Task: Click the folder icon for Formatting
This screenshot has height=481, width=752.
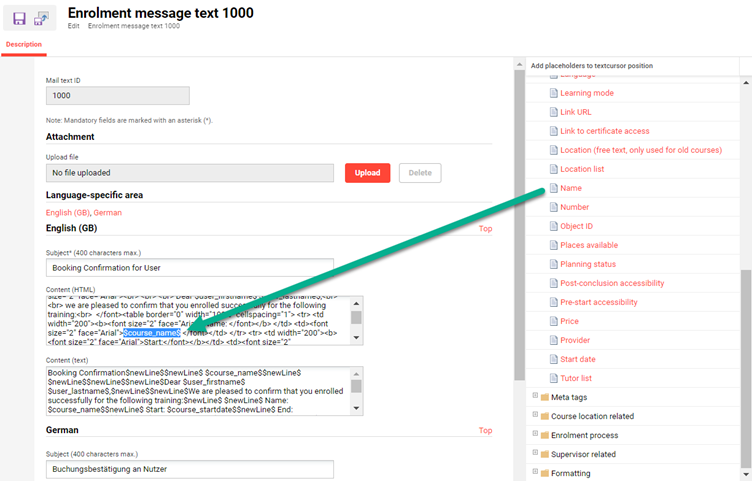Action: pyautogui.click(x=545, y=473)
